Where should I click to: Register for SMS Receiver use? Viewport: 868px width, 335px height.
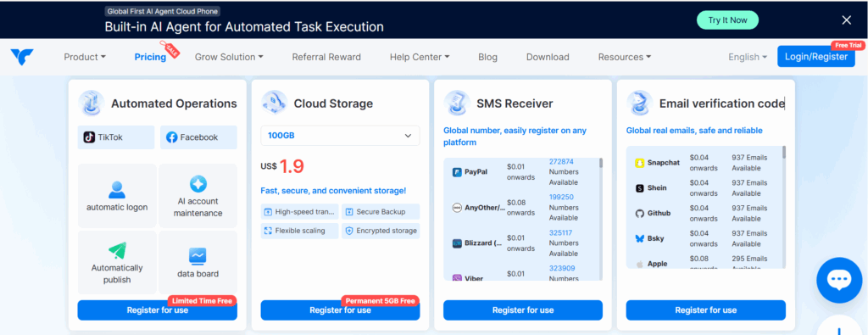point(522,310)
